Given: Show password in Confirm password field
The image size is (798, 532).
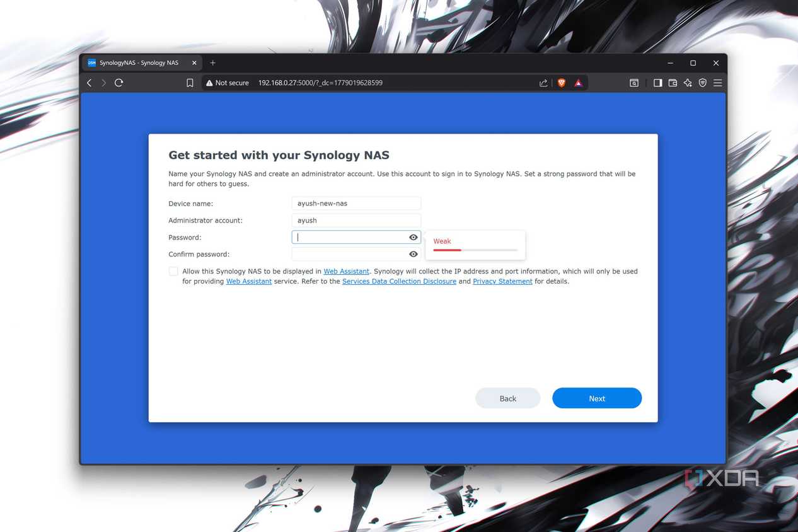Looking at the screenshot, I should 413,254.
